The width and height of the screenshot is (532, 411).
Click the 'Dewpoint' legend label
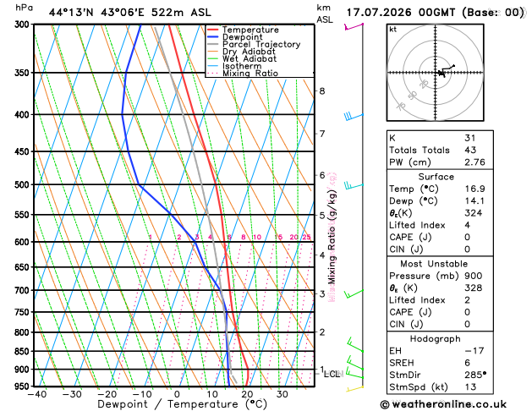(242, 37)
